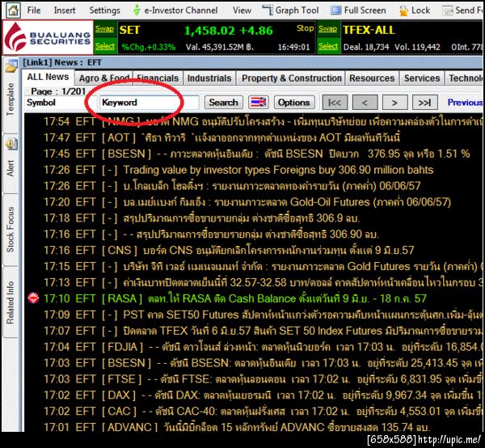Go to last news page
The width and height of the screenshot is (485, 448).
coord(424,103)
